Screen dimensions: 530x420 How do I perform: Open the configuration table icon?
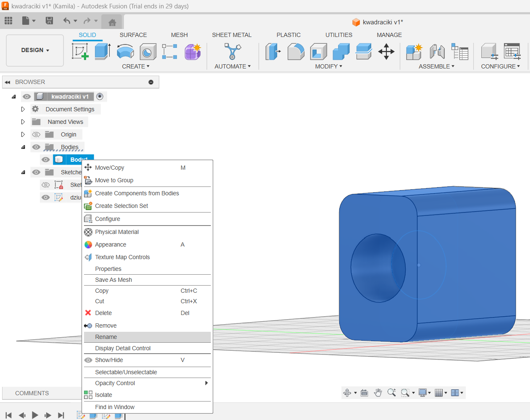pos(512,52)
